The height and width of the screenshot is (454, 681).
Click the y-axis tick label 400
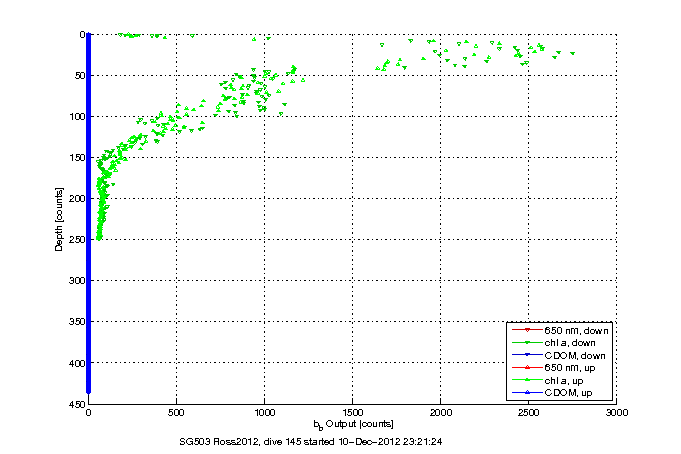pos(77,363)
